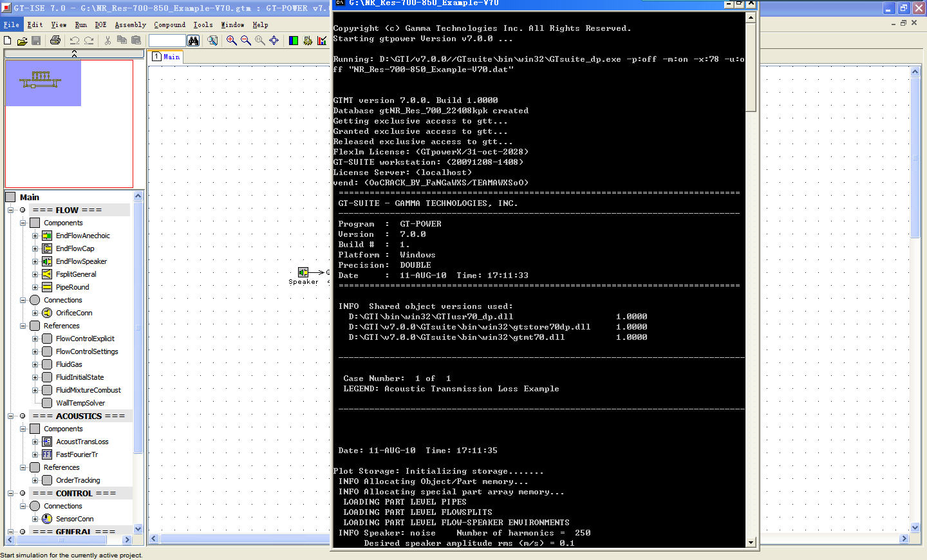
Task: Click the model overview thumbnail
Action: click(43, 82)
